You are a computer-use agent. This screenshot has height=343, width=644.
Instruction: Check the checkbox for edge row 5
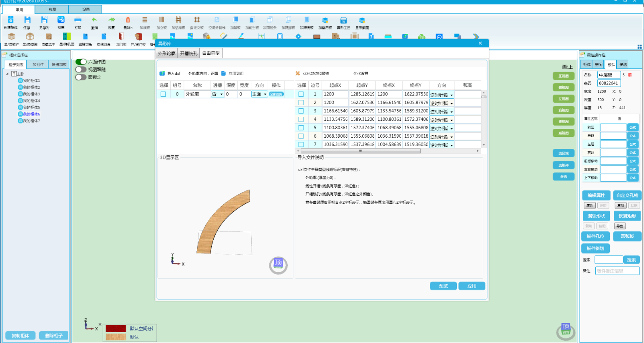tap(301, 128)
